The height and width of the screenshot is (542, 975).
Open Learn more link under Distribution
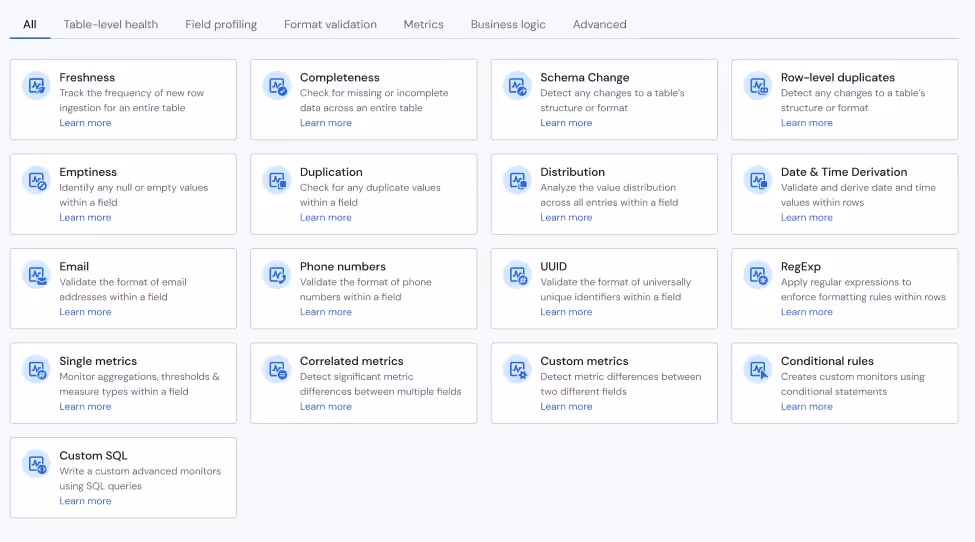pyautogui.click(x=566, y=217)
